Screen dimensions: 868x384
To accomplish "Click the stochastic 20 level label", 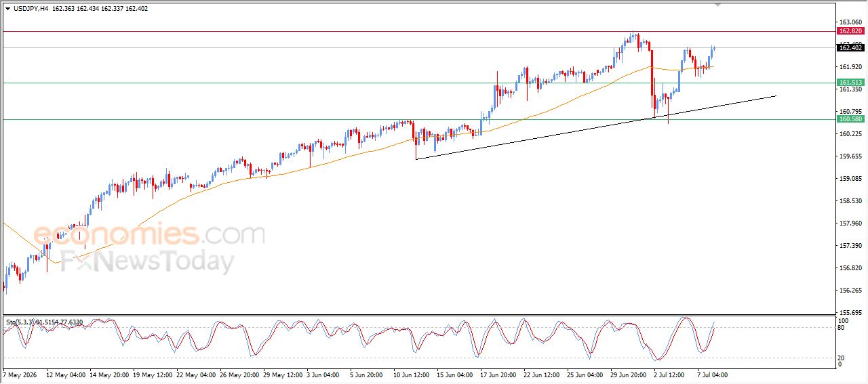I will pyautogui.click(x=842, y=358).
